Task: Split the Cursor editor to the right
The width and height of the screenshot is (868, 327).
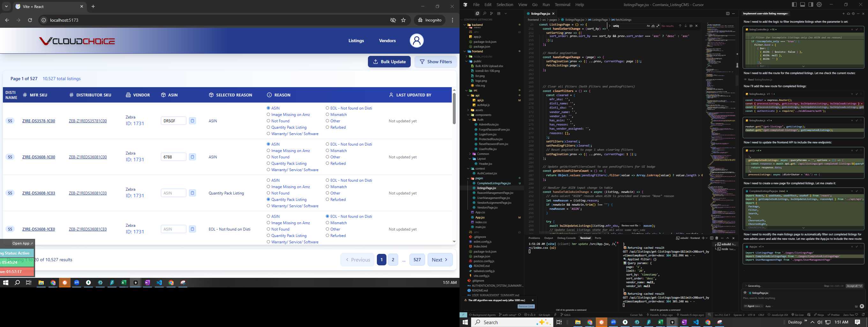Action: pos(728,13)
